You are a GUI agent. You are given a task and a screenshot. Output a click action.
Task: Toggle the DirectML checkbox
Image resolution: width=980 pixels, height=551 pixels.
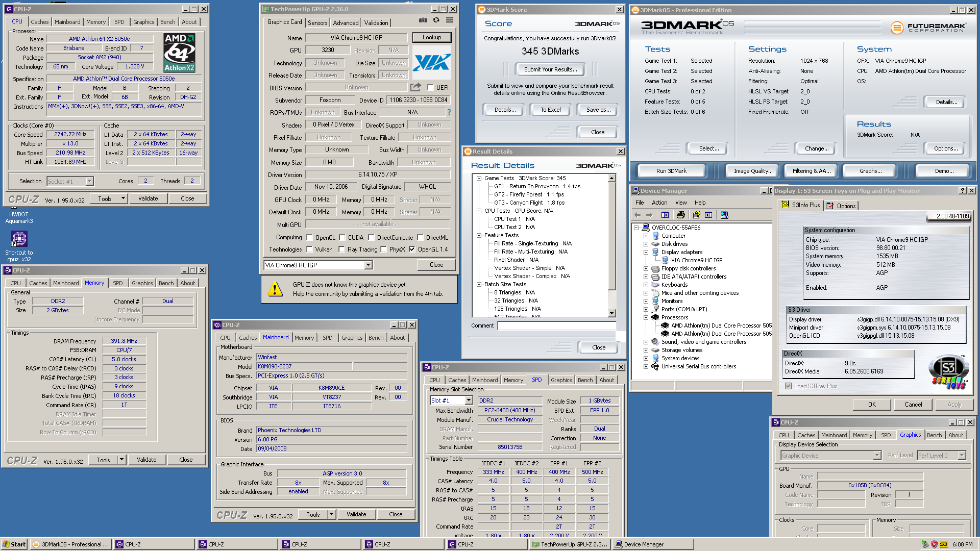pos(420,237)
